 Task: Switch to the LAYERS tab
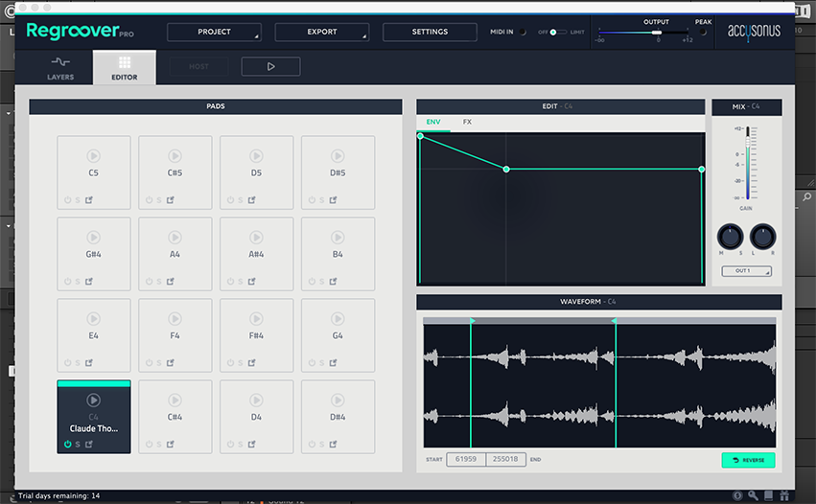60,68
